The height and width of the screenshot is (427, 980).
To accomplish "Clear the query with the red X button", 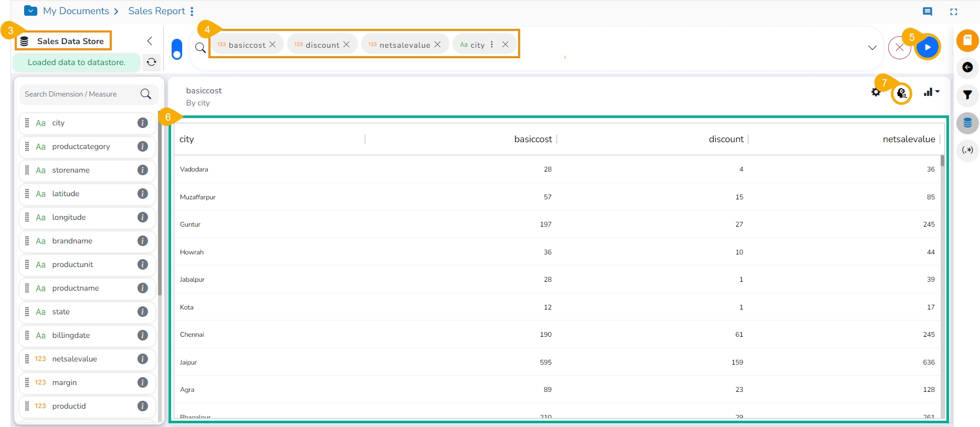I will (900, 48).
